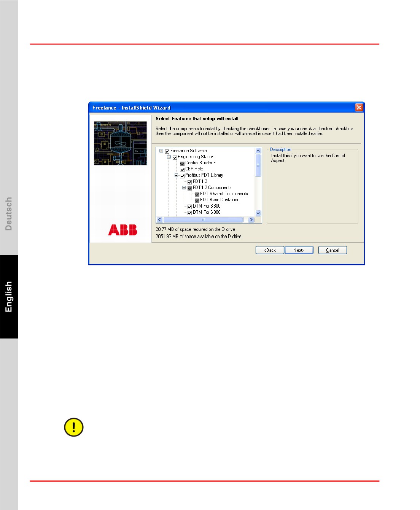Select FDT Shared Components label
This screenshot has height=510, width=420.
[224, 194]
